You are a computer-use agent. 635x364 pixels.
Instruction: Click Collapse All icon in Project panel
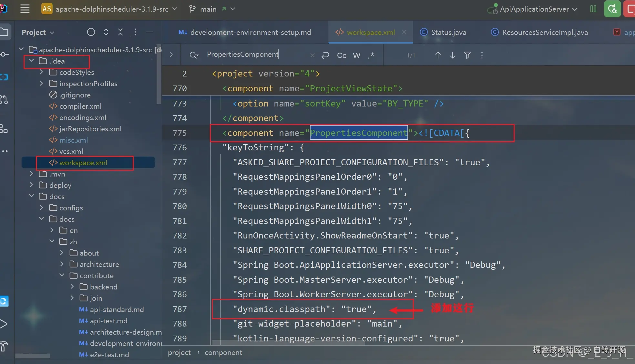(x=120, y=32)
